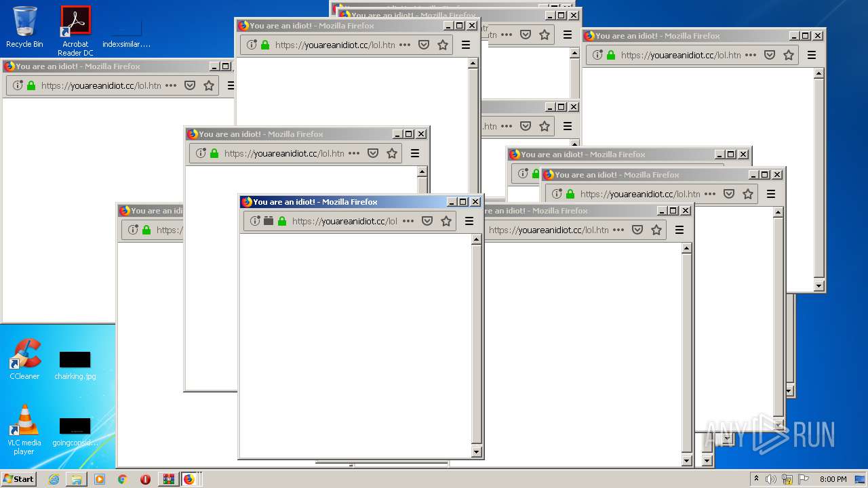Toggle bookmark star in top-center Firefox window
Image resolution: width=868 pixels, height=488 pixels.
pos(443,45)
